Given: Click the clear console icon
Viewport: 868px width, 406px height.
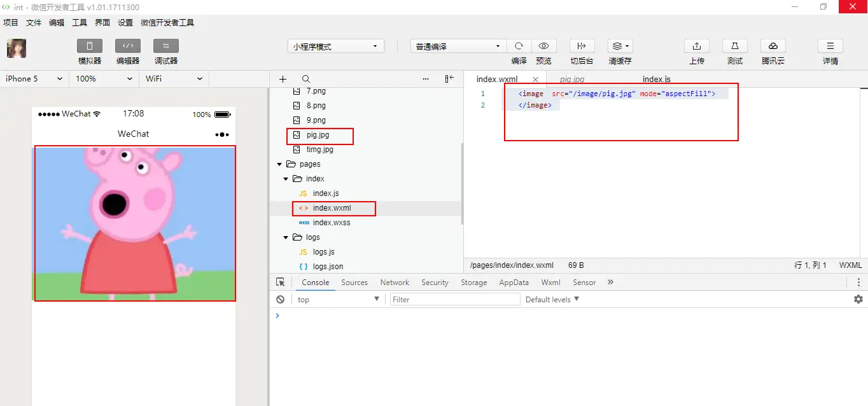Looking at the screenshot, I should click(x=281, y=299).
